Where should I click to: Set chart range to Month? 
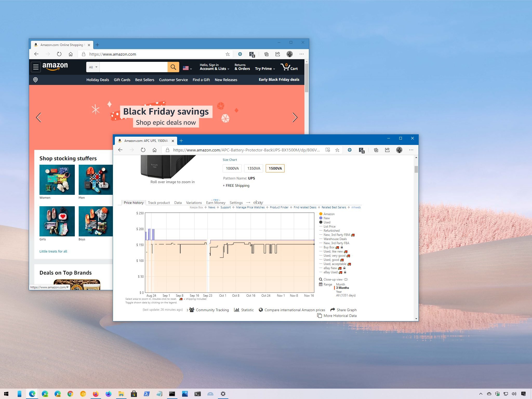[x=341, y=284]
